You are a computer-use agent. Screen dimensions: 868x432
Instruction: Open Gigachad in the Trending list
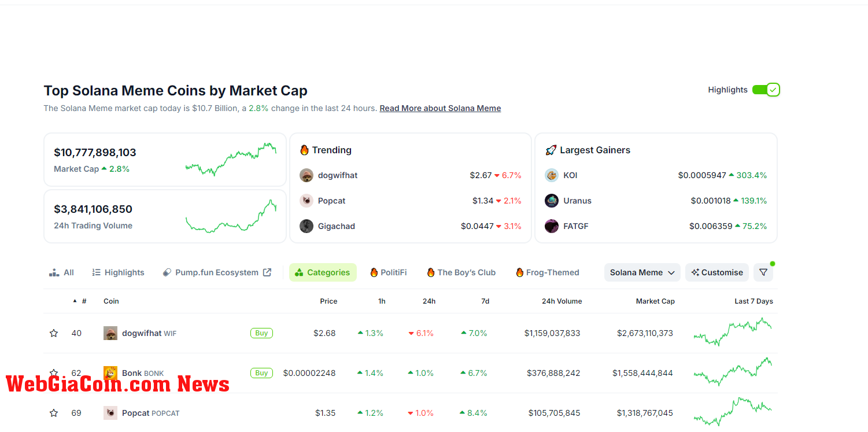pos(337,226)
